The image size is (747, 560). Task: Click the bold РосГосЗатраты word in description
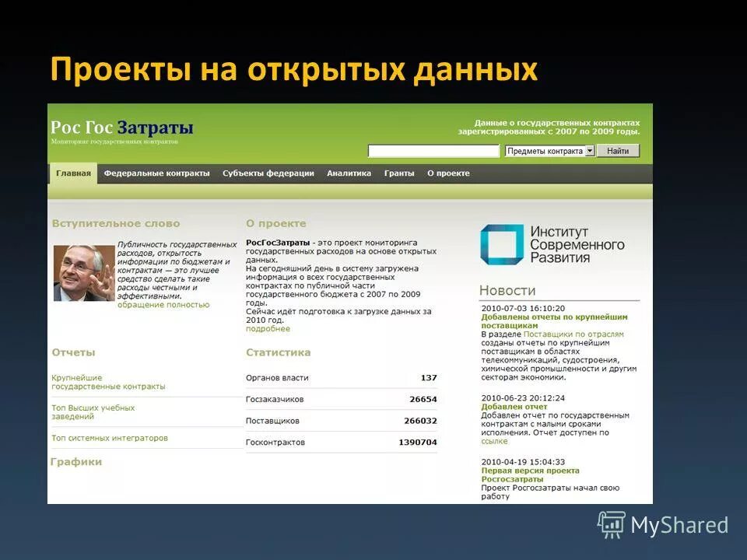click(278, 243)
